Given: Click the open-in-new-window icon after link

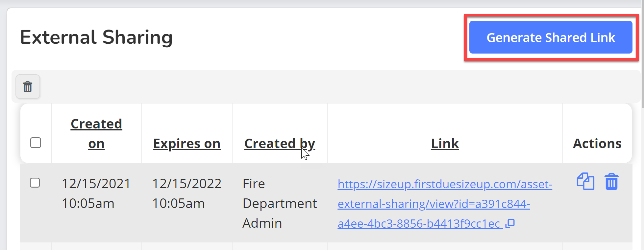Looking at the screenshot, I should (510, 224).
